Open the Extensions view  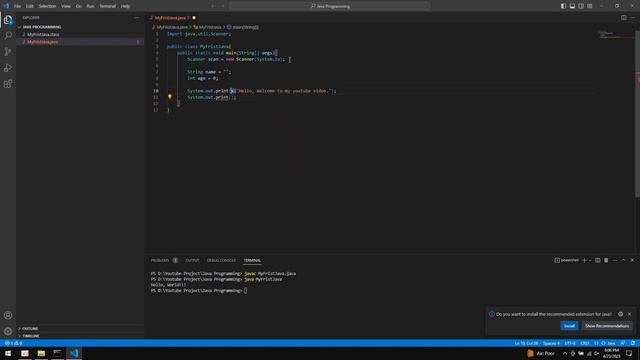8,84
